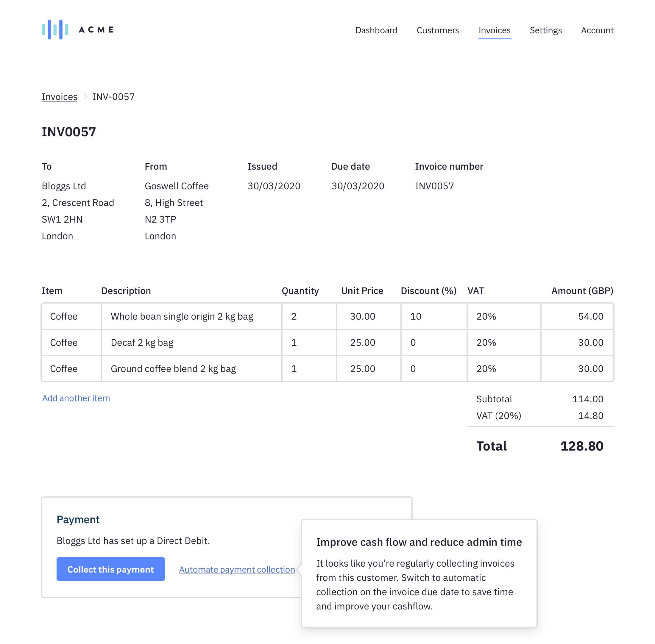Click the ACME logo icon
This screenshot has height=644, width=655.
55,29
